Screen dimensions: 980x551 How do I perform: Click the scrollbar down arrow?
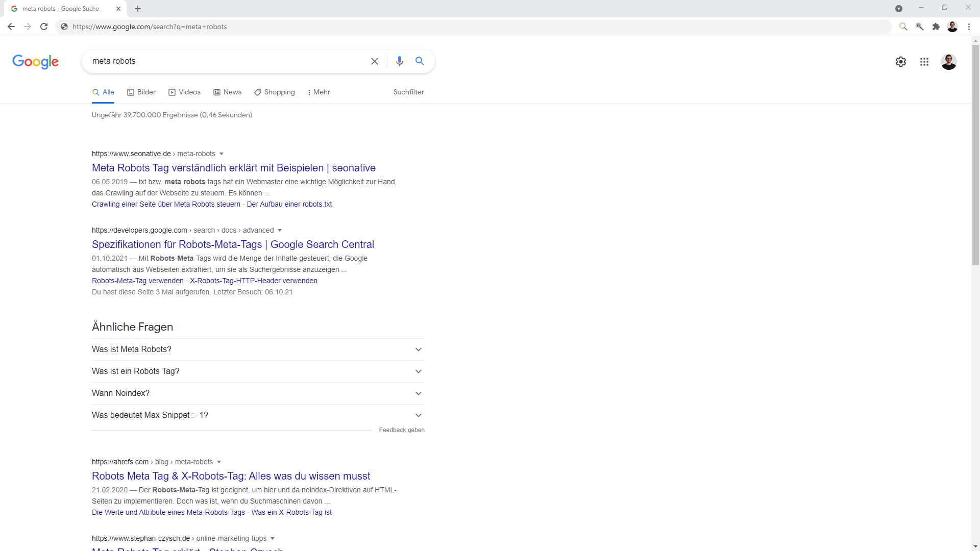975,547
